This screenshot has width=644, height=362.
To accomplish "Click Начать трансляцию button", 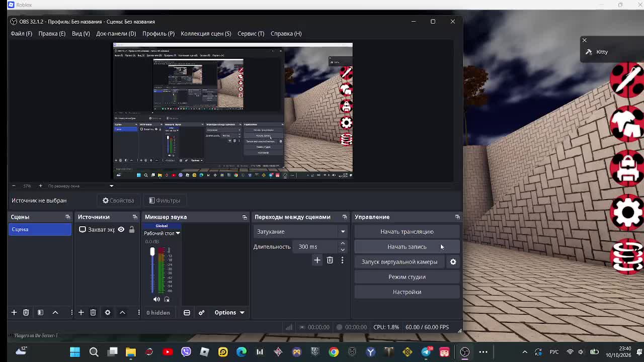I will pos(407,231).
